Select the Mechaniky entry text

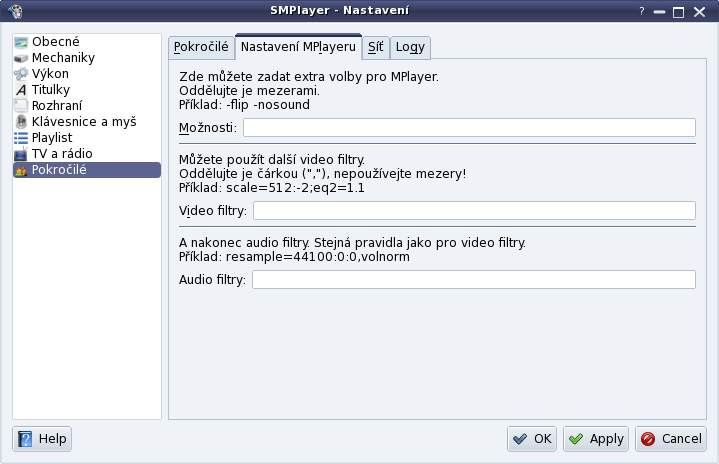click(x=63, y=58)
